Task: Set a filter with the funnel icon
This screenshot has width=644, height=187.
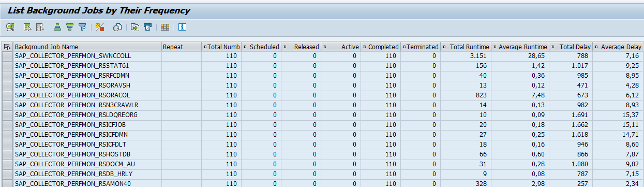Action: pos(82,27)
